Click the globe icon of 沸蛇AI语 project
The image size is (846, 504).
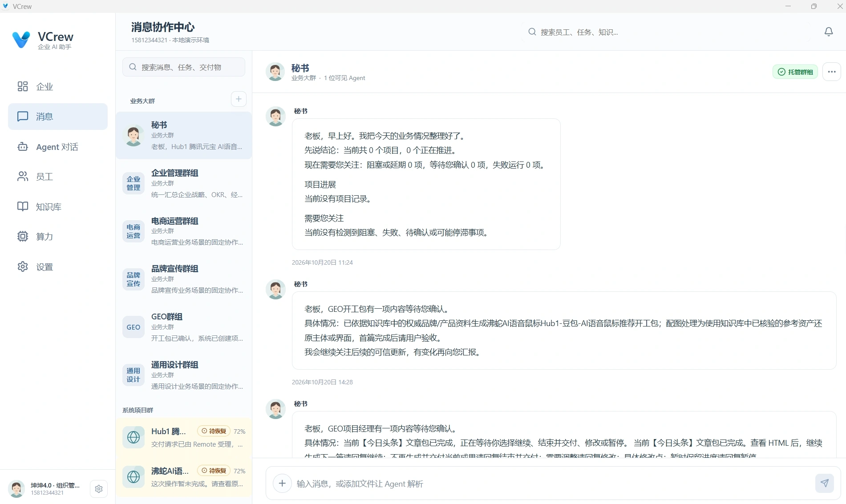(x=134, y=477)
